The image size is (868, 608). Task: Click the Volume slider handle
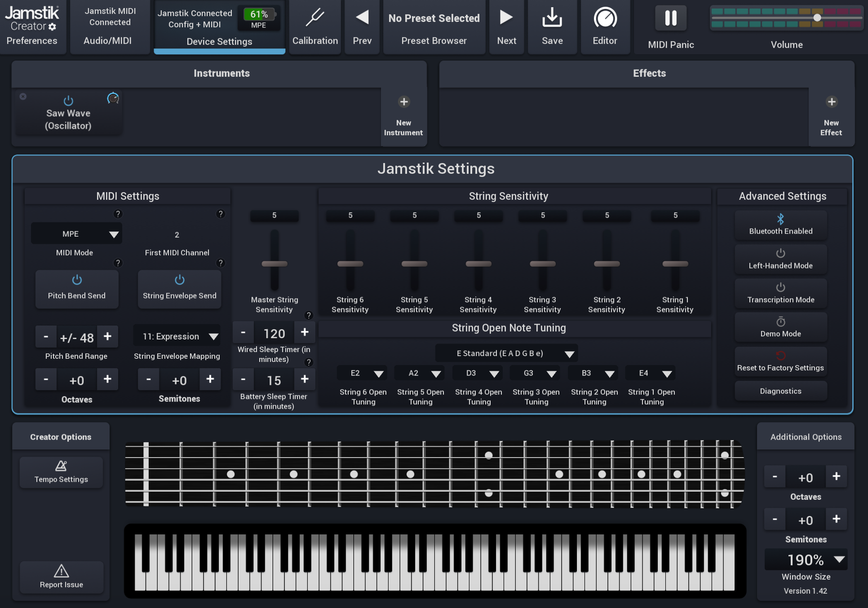click(x=817, y=18)
